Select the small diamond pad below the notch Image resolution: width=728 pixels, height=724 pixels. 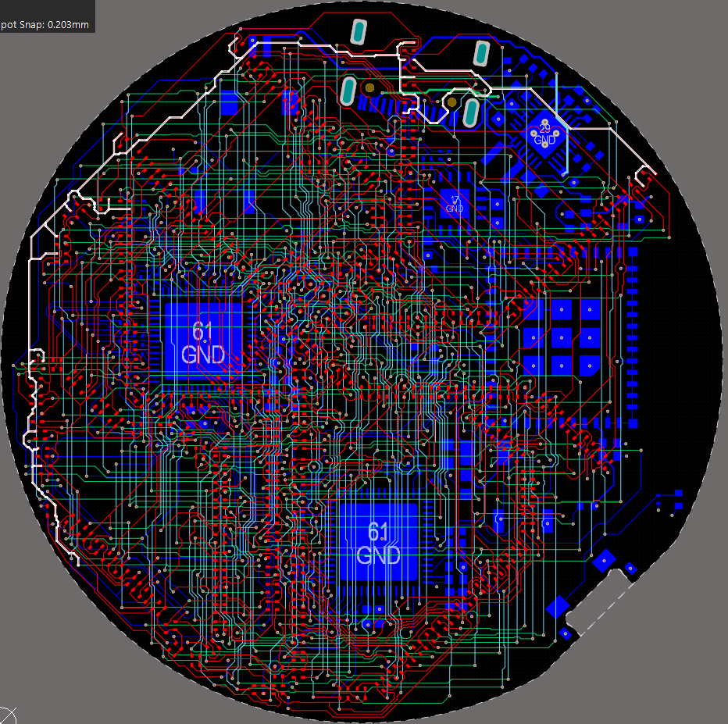[565, 633]
